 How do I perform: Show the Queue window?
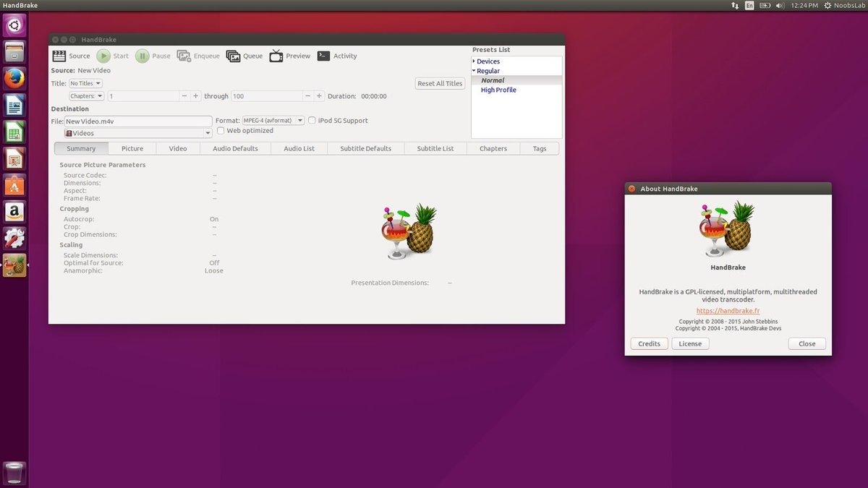[x=244, y=56]
